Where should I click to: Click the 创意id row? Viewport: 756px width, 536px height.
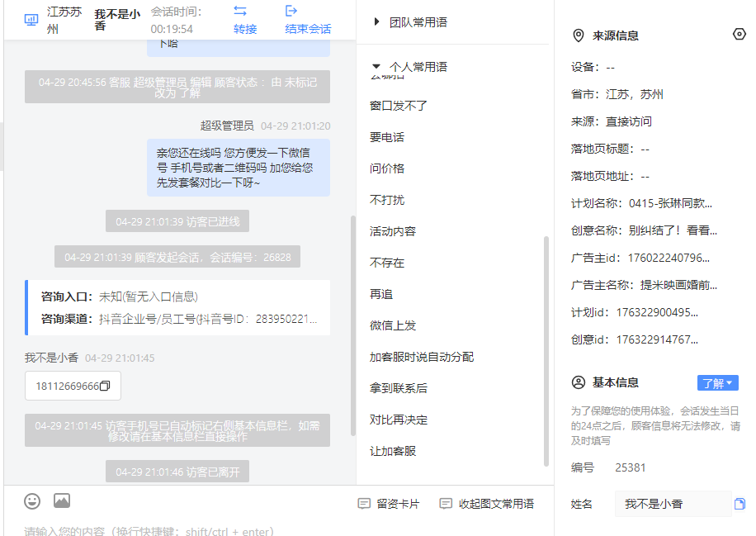(635, 339)
